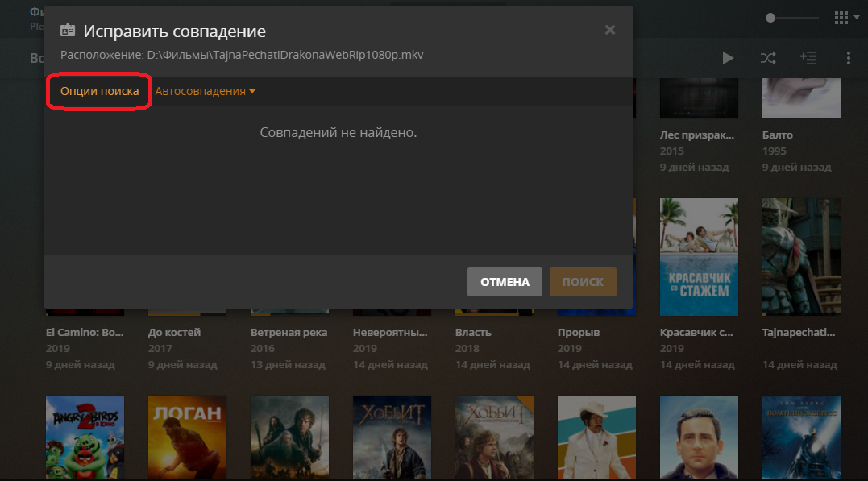Click the Play all icon
Image resolution: width=868 pixels, height=481 pixels.
point(728,58)
